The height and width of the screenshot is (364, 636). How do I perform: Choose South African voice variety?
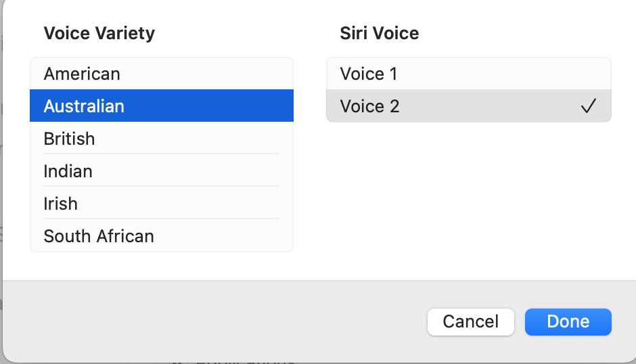click(x=99, y=236)
